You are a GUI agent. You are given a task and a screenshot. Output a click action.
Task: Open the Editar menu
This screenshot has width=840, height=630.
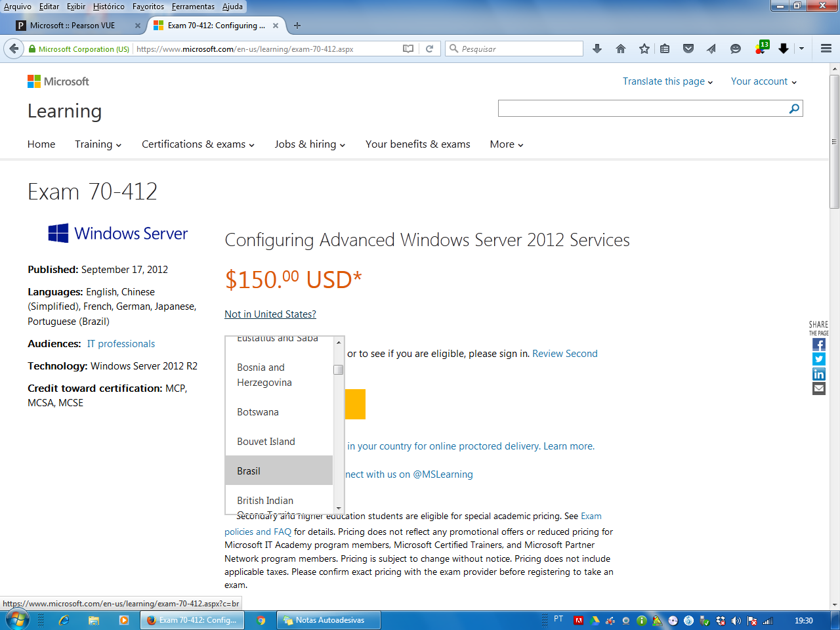[x=49, y=7]
